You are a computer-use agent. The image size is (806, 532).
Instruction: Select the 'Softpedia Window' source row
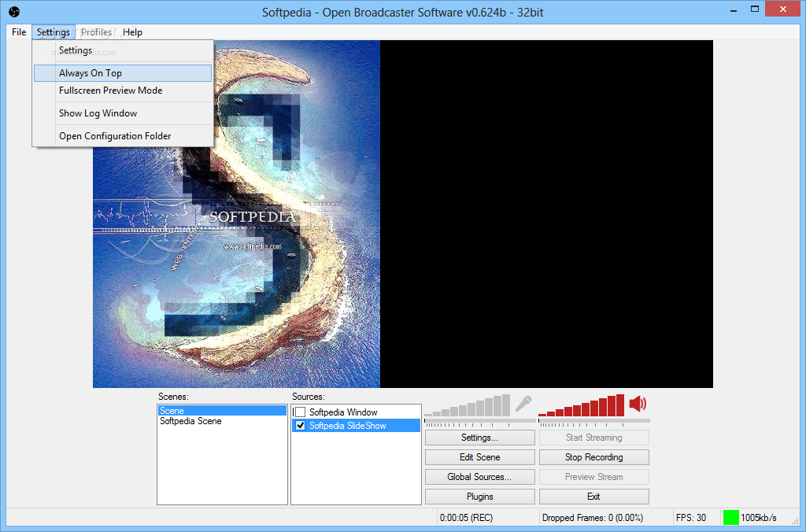[x=357, y=412]
